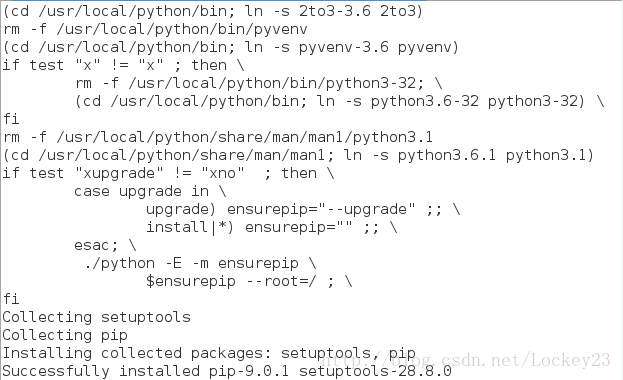The width and height of the screenshot is (623, 380).
Task: Click the blog.csdn.net/Lockey23 watermark text
Action: [x=465, y=361]
